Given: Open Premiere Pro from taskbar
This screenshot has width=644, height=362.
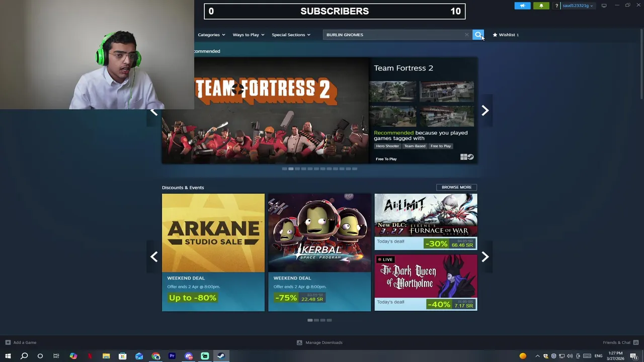Looking at the screenshot, I should coord(172,356).
